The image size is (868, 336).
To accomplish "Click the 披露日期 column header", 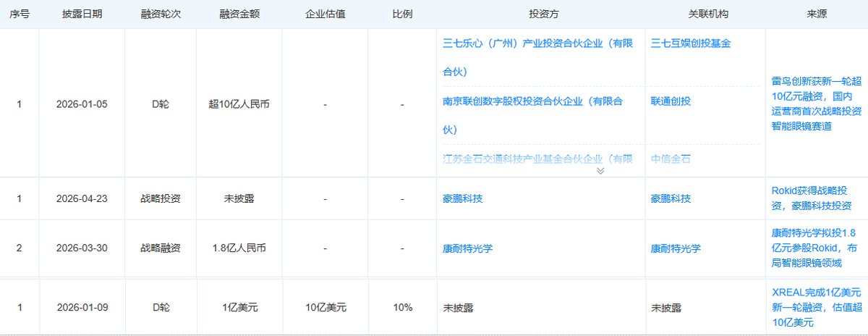I will click(82, 14).
